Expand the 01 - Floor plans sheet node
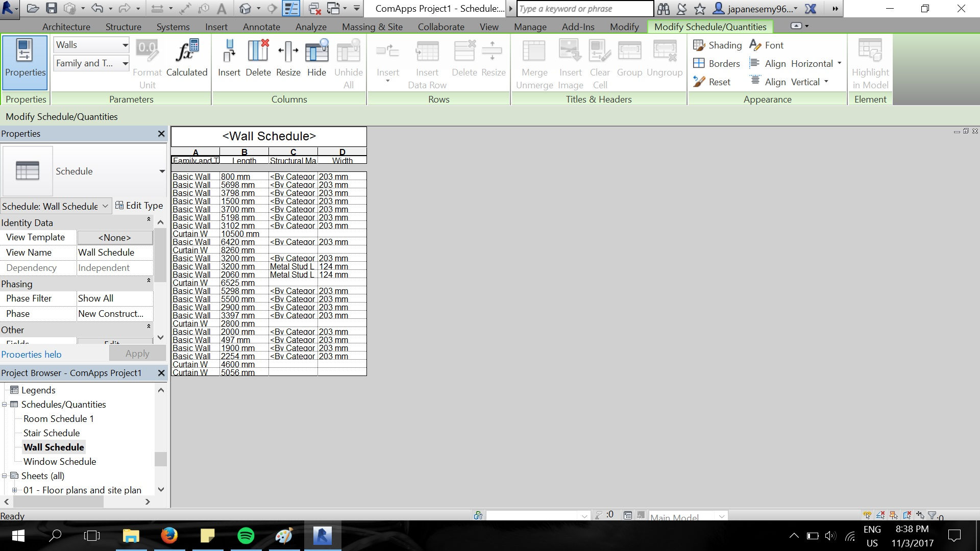980x551 pixels. click(x=14, y=490)
